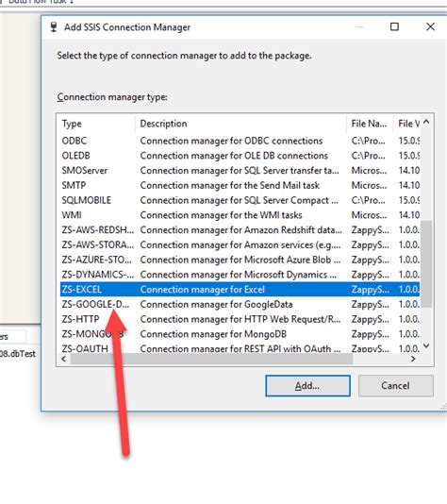Click the File Na... column header
The image size is (447, 504).
tap(370, 124)
